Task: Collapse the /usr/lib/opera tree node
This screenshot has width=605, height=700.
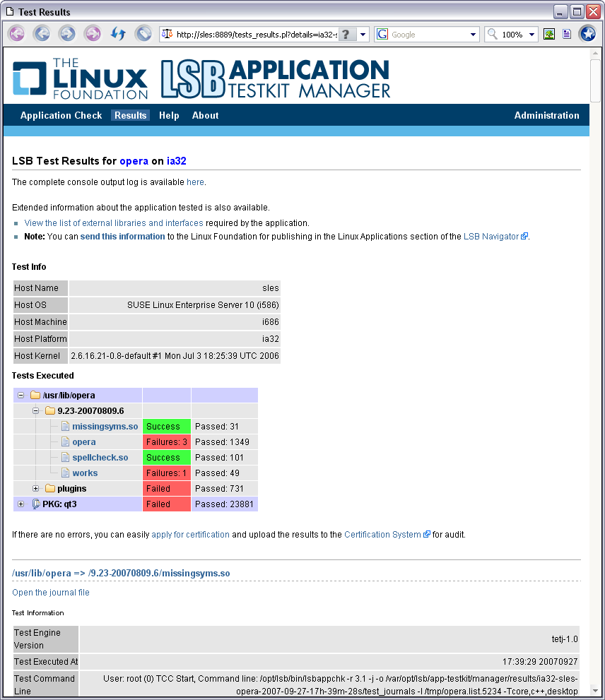Action: tap(20, 395)
